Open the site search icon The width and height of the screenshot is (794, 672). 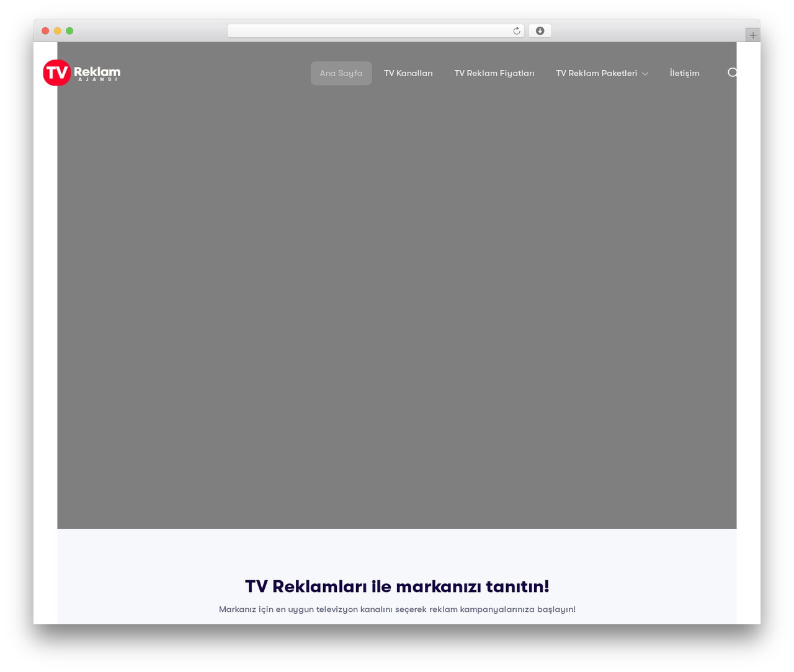733,73
